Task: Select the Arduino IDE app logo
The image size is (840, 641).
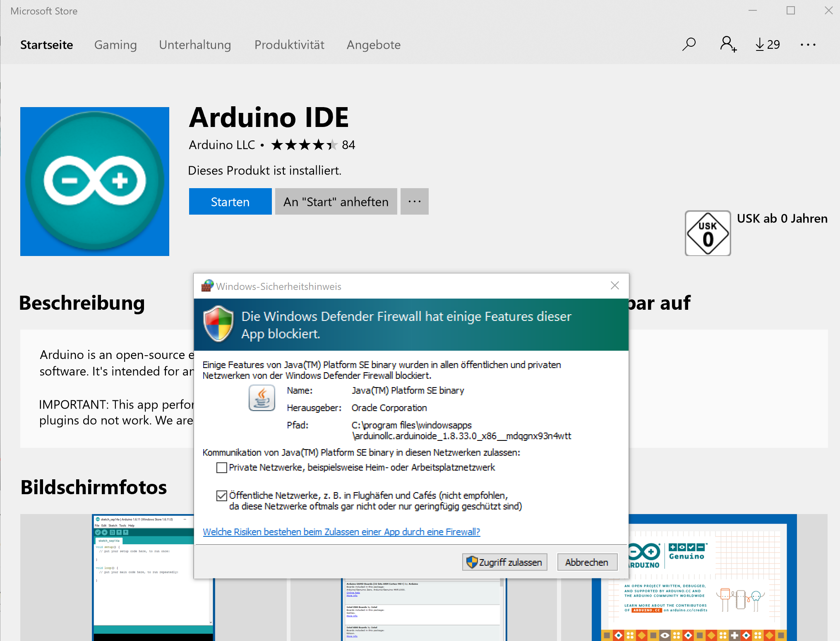Action: [94, 181]
